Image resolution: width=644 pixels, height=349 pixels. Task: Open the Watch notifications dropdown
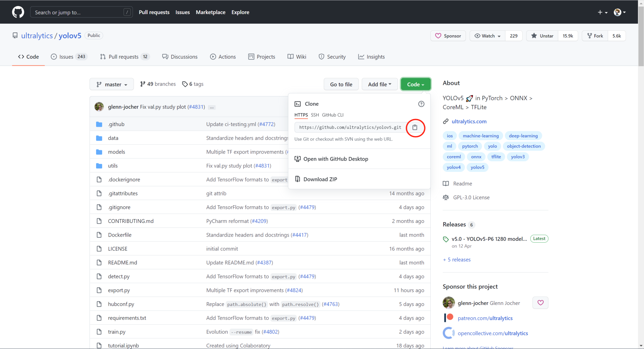coord(487,36)
